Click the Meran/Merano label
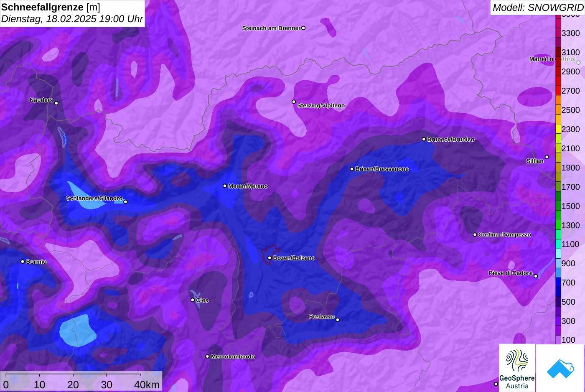 click(248, 186)
